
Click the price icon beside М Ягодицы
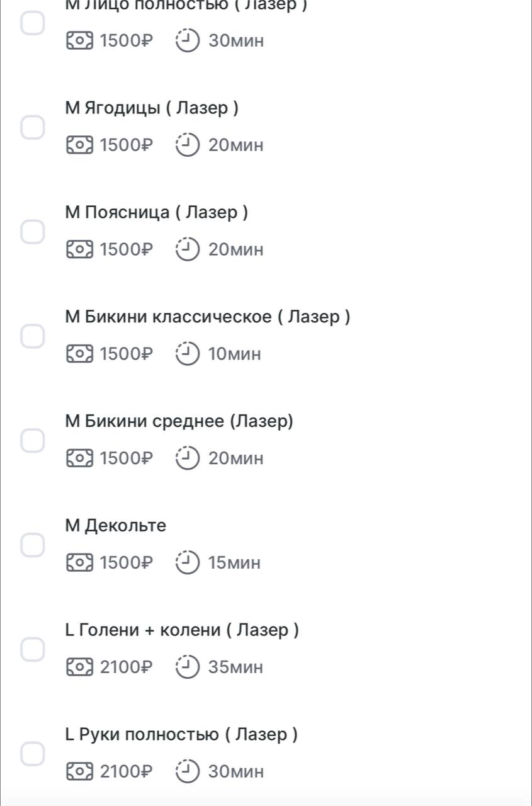[x=79, y=145]
